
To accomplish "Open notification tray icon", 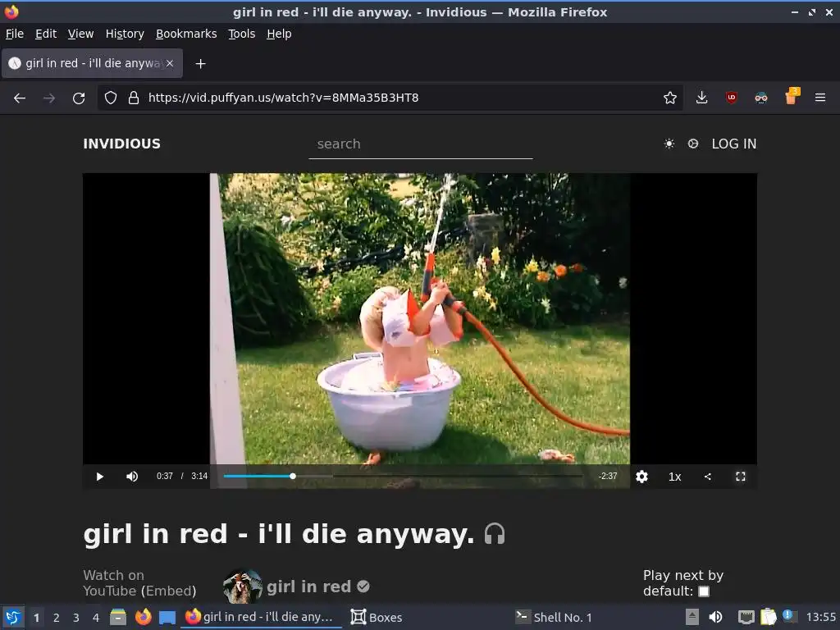I will [789, 616].
